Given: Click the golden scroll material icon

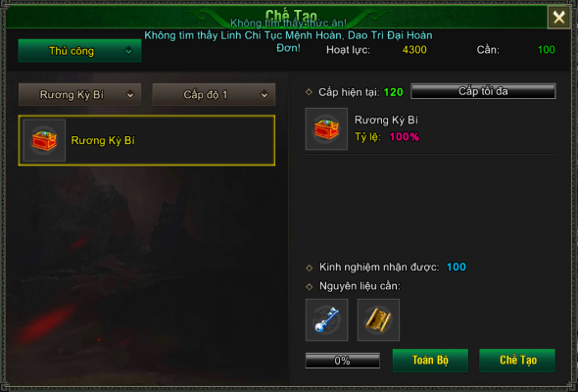Looking at the screenshot, I should [378, 319].
